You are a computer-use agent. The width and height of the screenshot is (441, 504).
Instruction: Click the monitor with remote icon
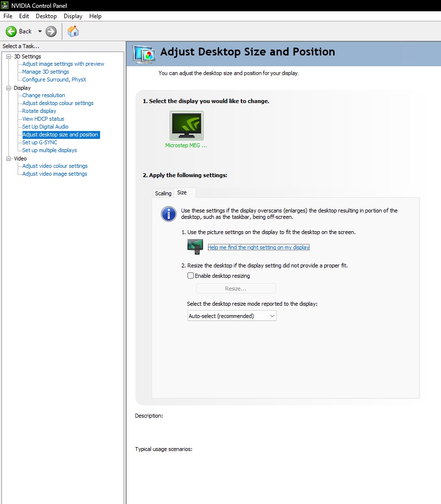(195, 246)
